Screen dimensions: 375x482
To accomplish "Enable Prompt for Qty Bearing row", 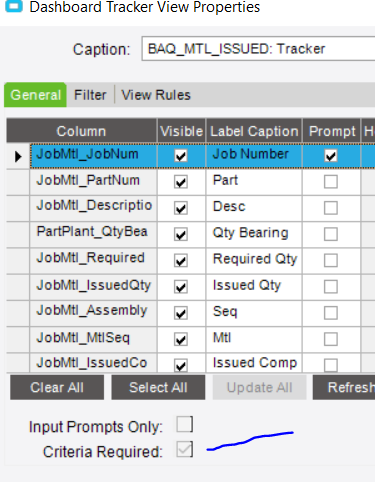I will coord(331,234).
